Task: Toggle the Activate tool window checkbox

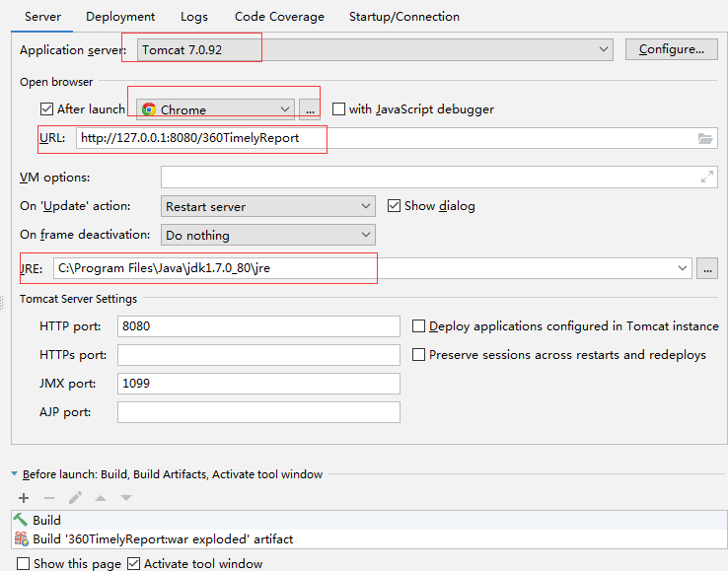Action: [x=133, y=563]
